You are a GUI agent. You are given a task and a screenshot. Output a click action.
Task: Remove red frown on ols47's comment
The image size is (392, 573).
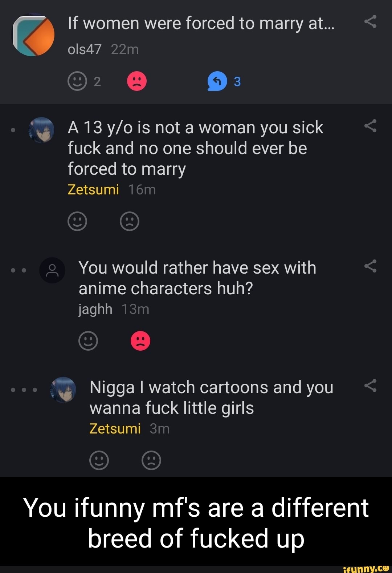click(x=137, y=81)
